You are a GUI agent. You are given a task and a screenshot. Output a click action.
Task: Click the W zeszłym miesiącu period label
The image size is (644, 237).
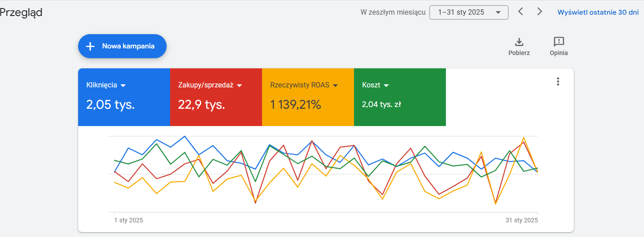pyautogui.click(x=393, y=12)
